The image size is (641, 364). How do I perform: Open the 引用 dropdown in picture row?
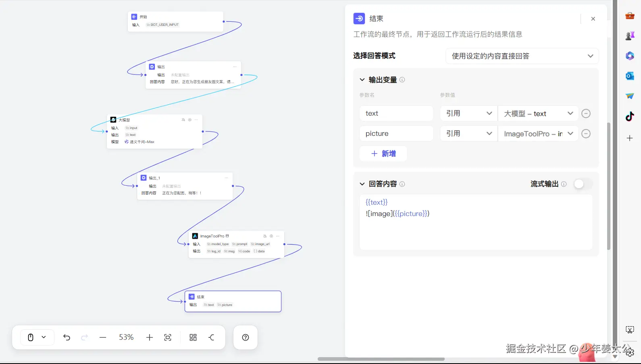click(469, 133)
